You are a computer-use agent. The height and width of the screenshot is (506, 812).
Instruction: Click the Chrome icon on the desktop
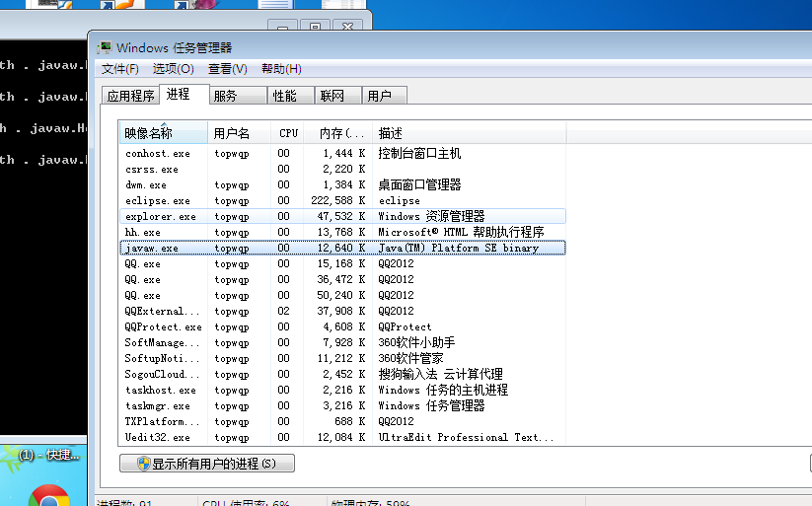[x=49, y=495]
